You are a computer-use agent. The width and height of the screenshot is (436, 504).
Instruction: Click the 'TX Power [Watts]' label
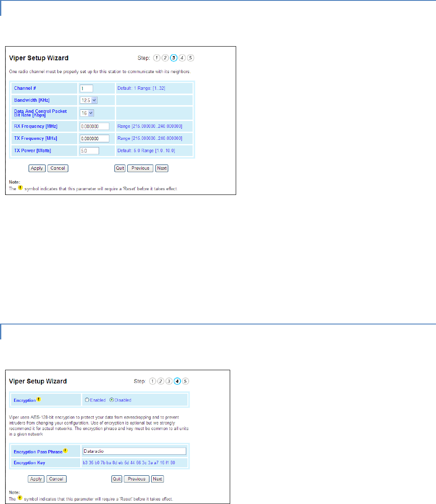(32, 150)
